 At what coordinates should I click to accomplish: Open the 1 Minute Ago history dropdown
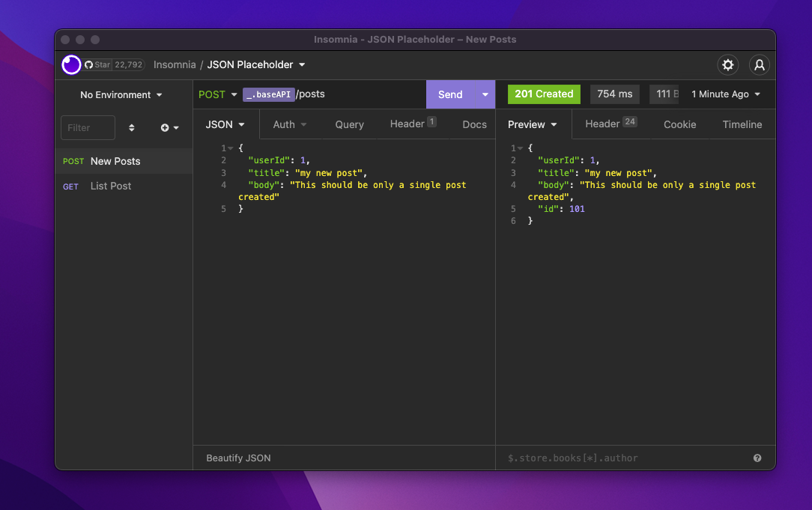coord(726,94)
